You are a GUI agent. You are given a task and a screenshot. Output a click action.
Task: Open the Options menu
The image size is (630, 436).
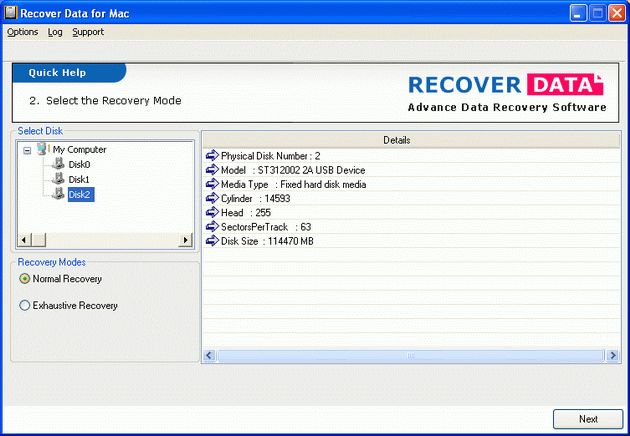click(x=22, y=32)
